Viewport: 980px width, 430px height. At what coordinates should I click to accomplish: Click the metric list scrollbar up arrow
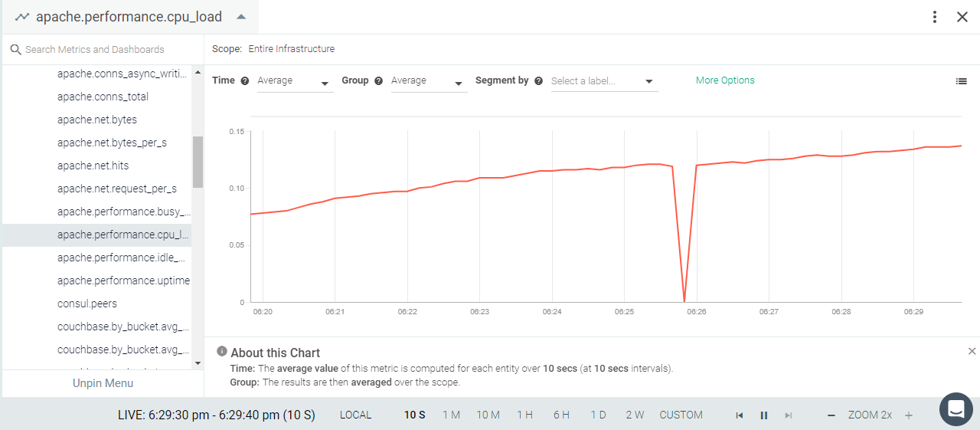198,73
